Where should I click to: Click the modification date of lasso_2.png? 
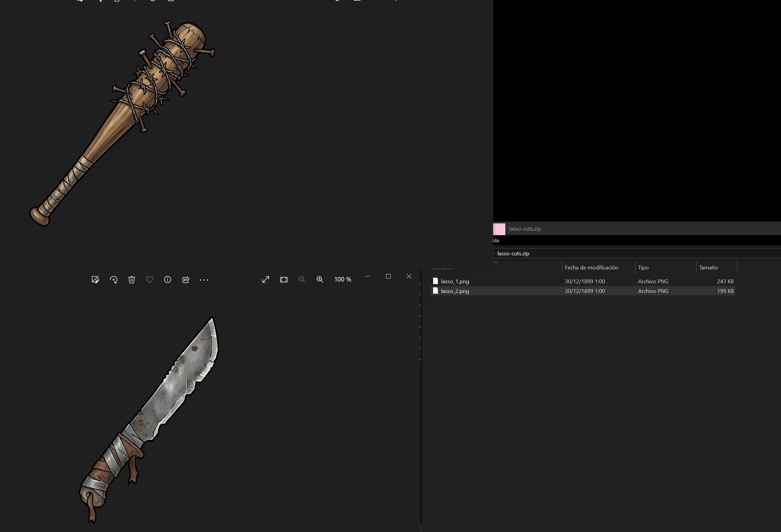585,291
